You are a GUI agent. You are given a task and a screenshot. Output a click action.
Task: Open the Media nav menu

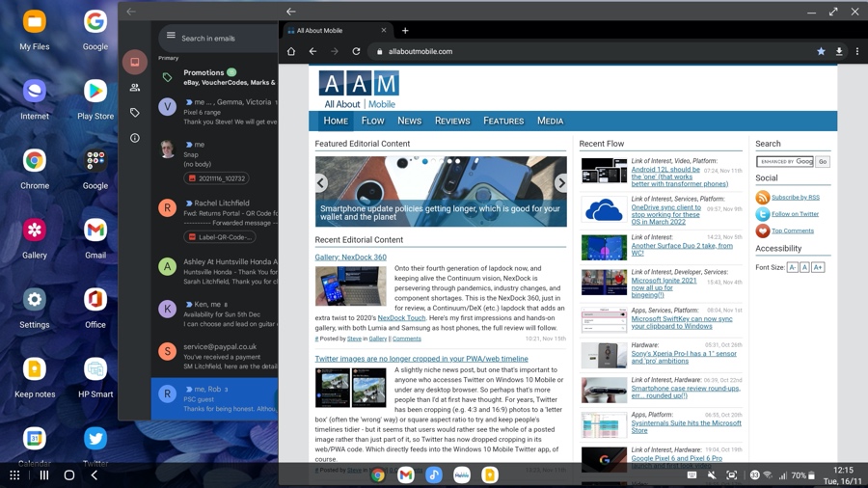551,121
